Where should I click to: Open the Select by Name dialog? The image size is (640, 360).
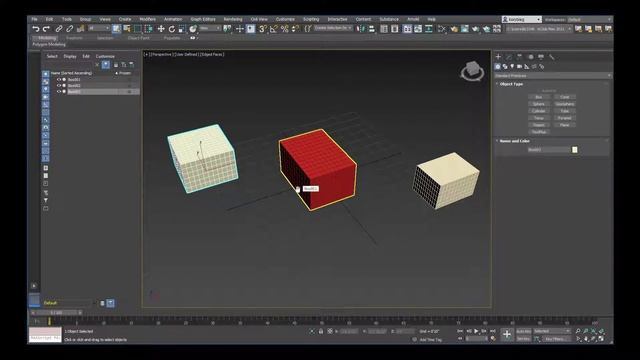pyautogui.click(x=127, y=29)
